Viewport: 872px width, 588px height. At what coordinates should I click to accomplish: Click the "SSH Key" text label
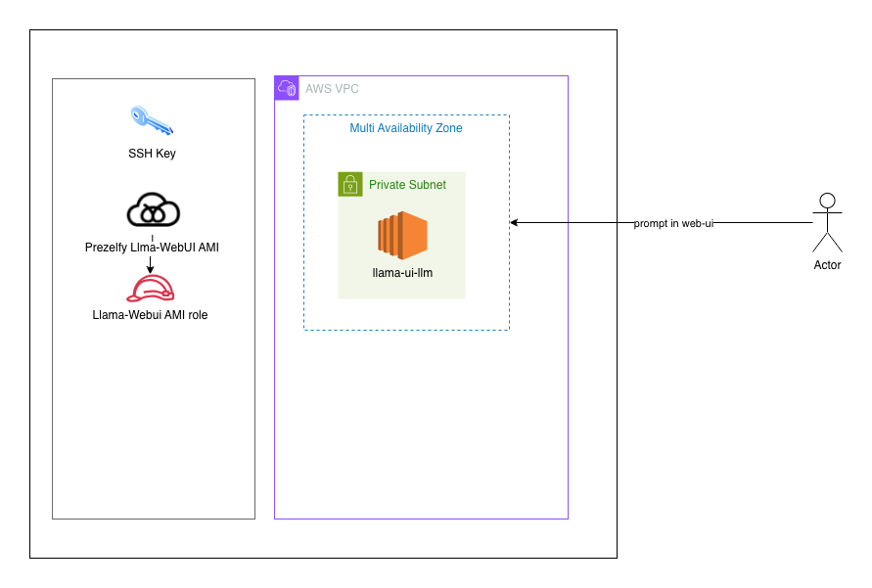[x=152, y=154]
